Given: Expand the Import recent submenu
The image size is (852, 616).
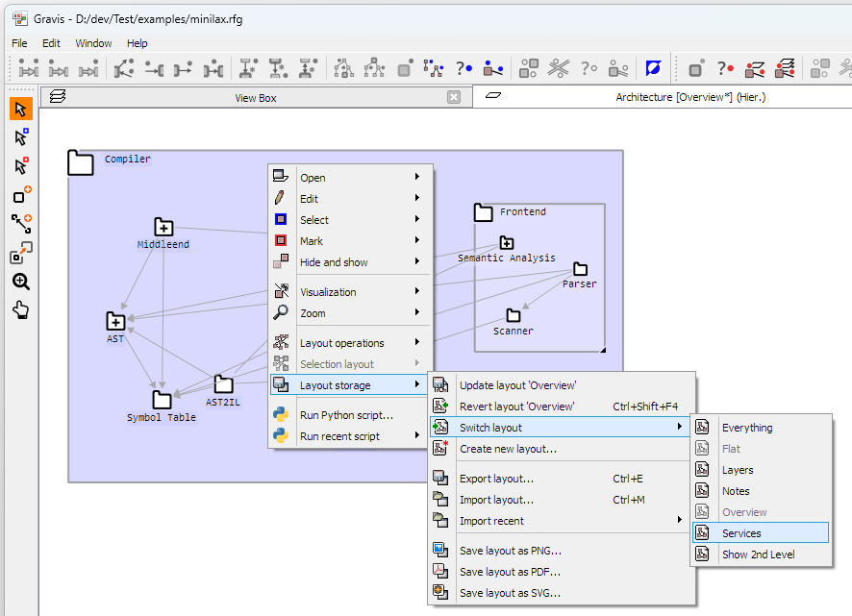Looking at the screenshot, I should pos(562,521).
